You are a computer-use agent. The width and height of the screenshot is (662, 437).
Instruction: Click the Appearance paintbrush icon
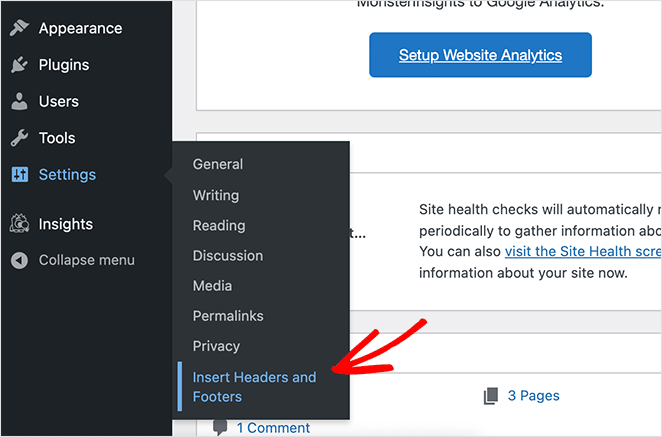[19, 29]
